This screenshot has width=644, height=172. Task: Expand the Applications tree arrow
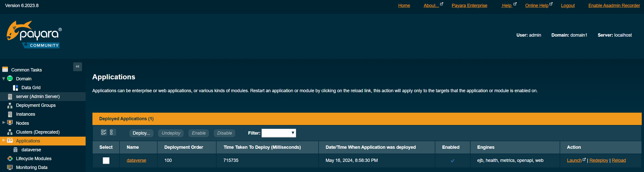4,140
